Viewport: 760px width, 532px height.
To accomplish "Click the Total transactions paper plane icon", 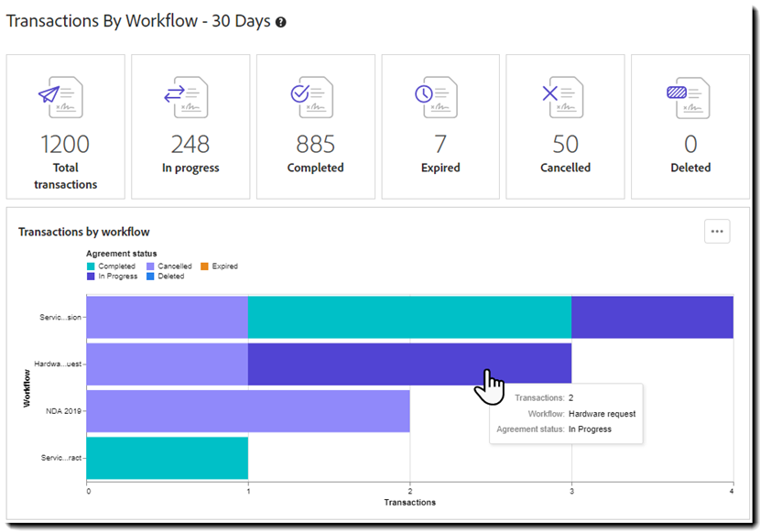I will pos(60,97).
